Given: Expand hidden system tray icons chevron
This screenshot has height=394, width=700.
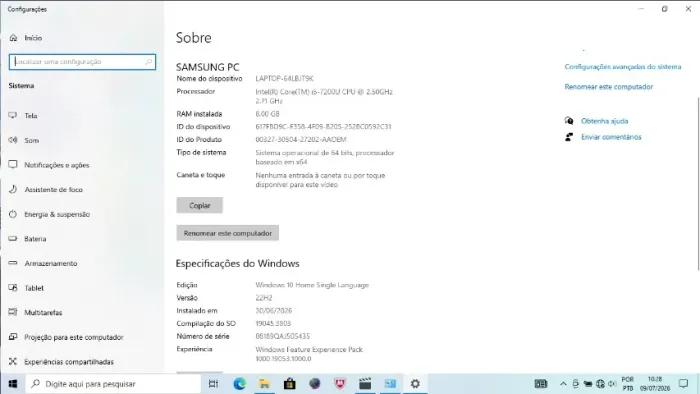Looking at the screenshot, I should pyautogui.click(x=563, y=384).
